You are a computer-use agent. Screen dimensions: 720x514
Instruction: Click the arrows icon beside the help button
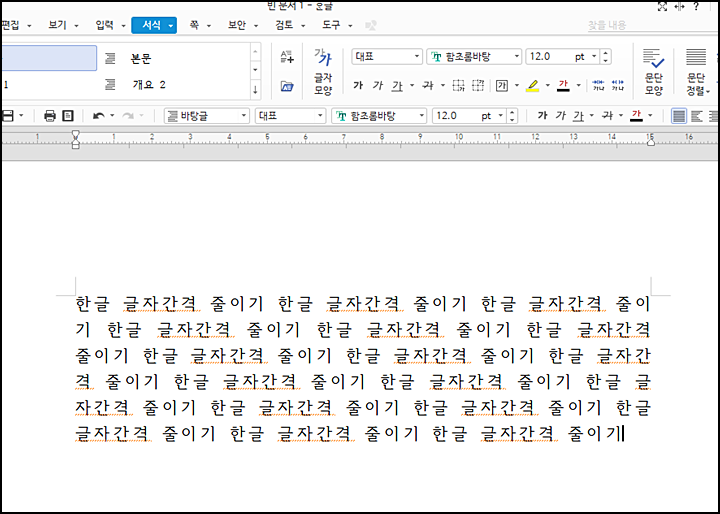[x=679, y=6]
